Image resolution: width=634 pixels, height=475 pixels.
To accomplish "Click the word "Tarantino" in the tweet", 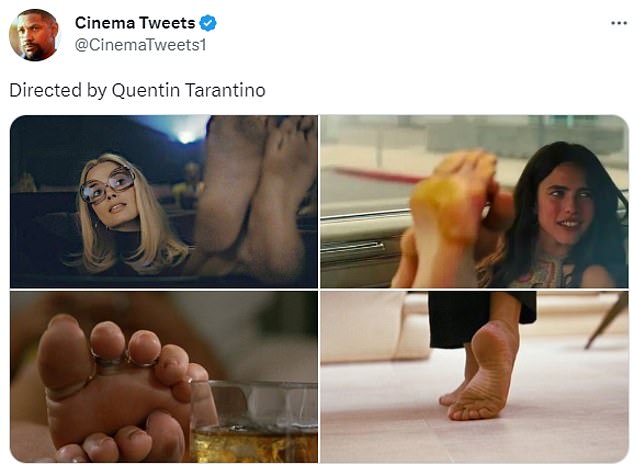I will (x=225, y=90).
